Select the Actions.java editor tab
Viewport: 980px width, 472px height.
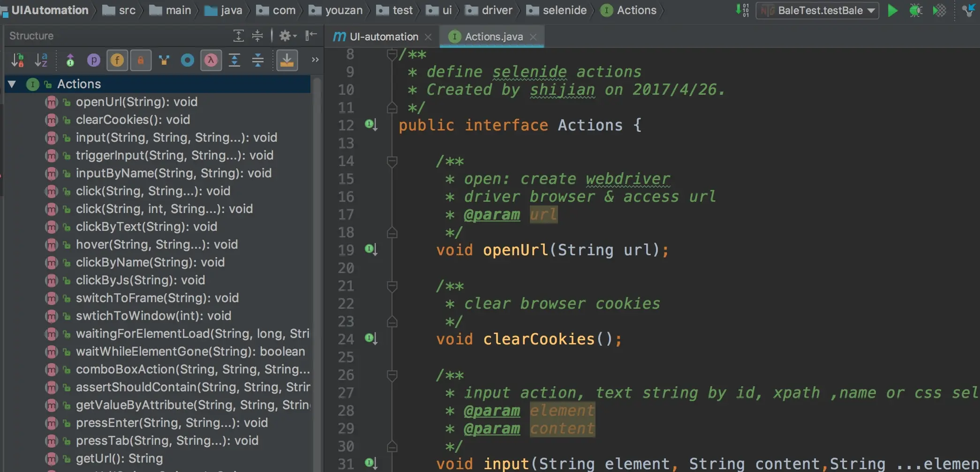pos(492,37)
